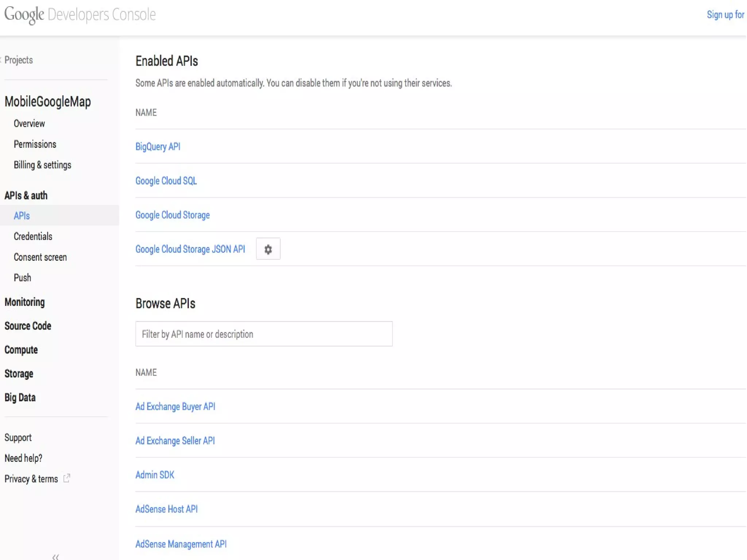Open Google Cloud SQL
Image resolution: width=747 pixels, height=560 pixels.
pyautogui.click(x=166, y=181)
